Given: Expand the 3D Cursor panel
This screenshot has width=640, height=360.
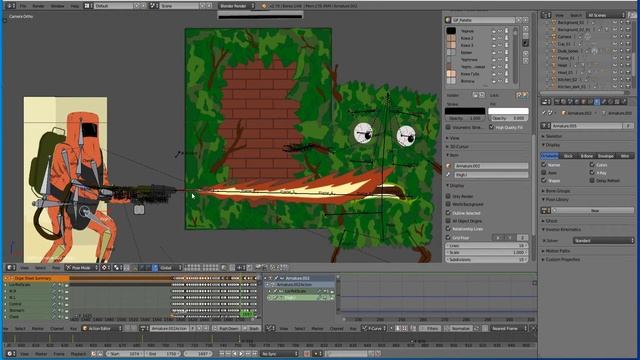Looking at the screenshot, I should point(459,147).
